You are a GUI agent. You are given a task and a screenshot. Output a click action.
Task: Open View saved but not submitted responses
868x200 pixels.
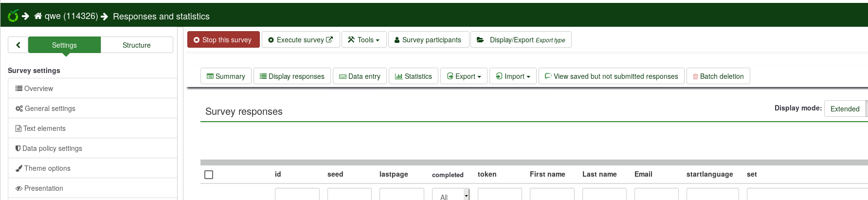[x=611, y=76]
